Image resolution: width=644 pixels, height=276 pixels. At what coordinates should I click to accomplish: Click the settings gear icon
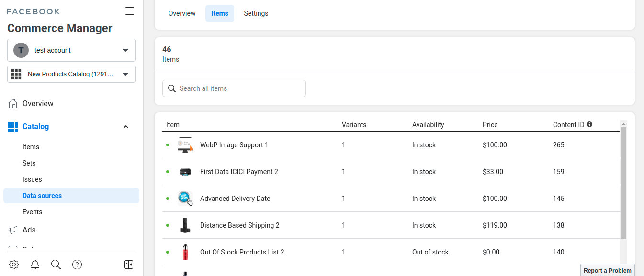click(x=14, y=265)
